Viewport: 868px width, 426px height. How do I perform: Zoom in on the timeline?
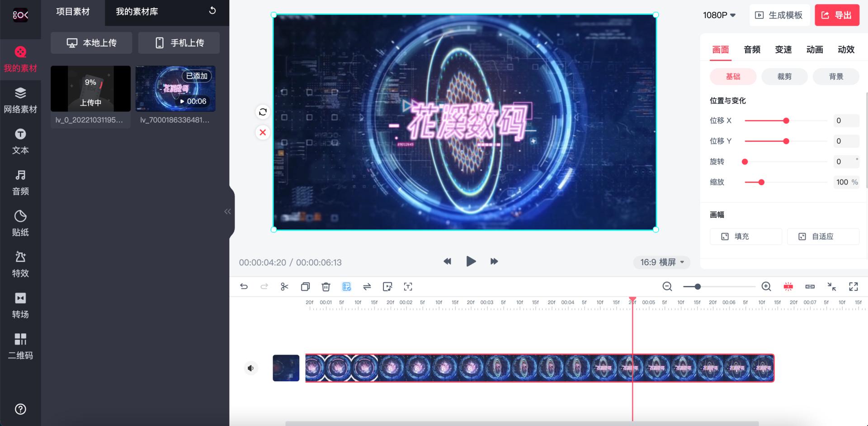coord(766,286)
